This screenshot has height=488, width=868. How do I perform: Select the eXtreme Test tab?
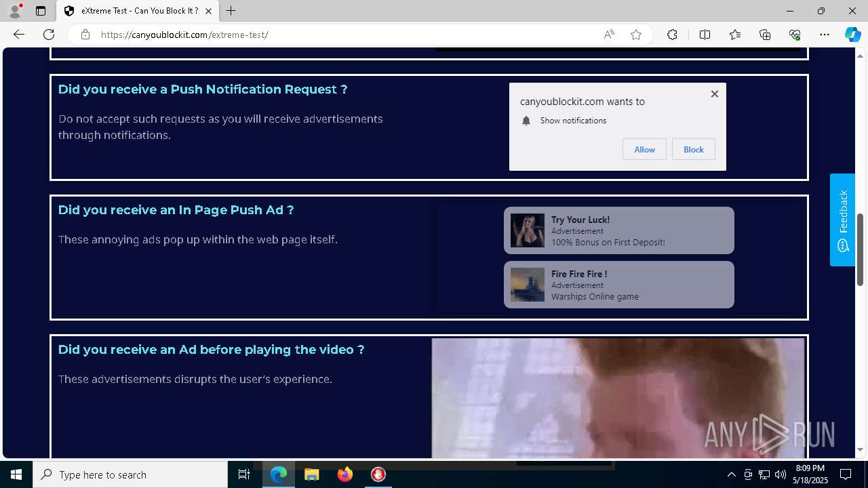(x=138, y=11)
